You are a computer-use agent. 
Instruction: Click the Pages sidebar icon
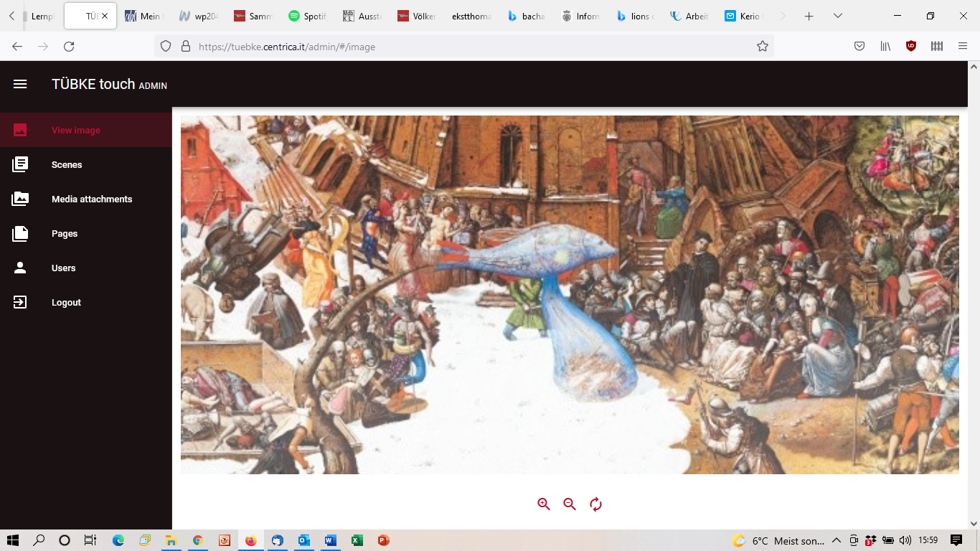click(x=20, y=233)
